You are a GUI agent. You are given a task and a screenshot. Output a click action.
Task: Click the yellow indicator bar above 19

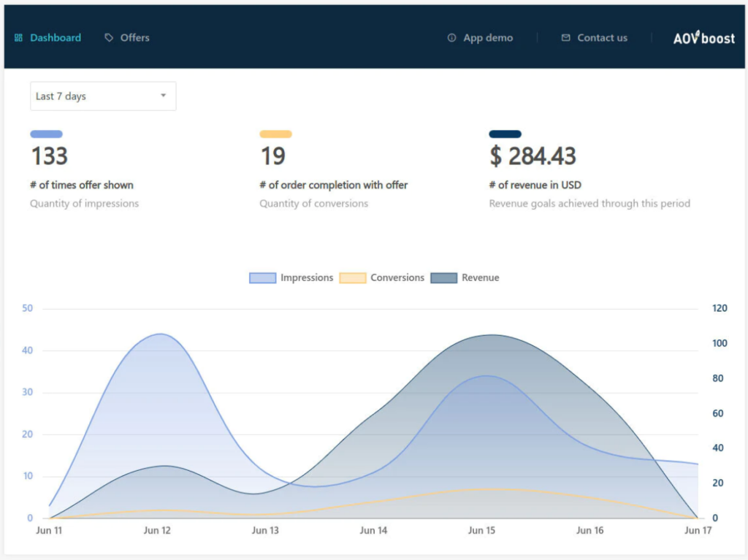tap(275, 134)
